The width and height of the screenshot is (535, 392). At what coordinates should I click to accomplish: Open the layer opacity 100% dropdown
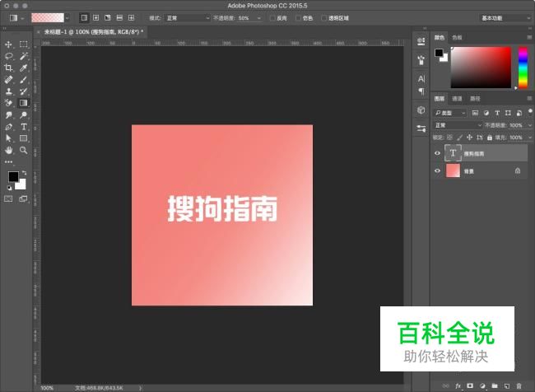click(x=529, y=125)
